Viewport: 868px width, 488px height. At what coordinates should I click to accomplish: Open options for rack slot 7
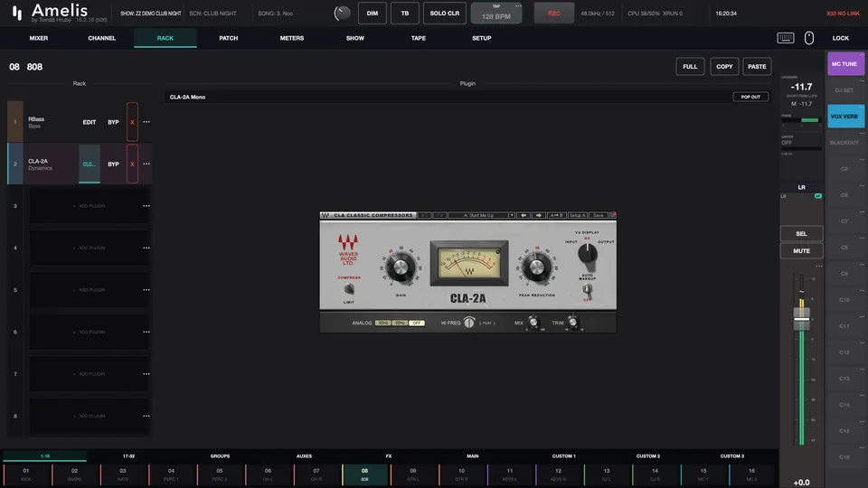pos(146,374)
